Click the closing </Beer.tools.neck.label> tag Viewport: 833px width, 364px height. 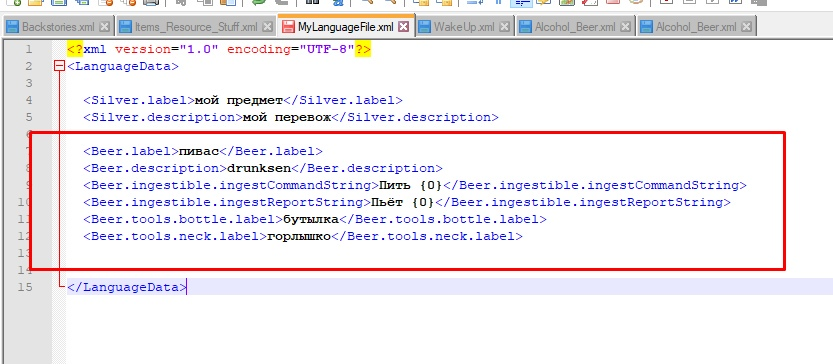(x=427, y=236)
